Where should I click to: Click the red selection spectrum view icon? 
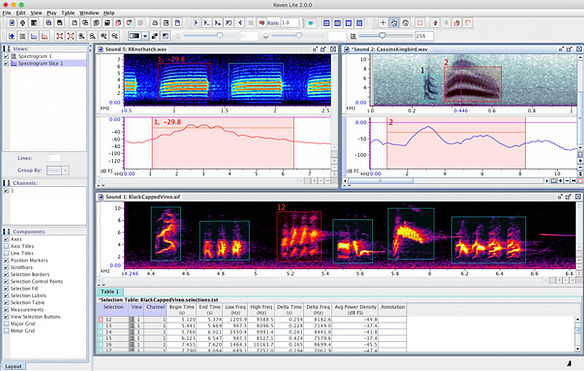pos(45,36)
